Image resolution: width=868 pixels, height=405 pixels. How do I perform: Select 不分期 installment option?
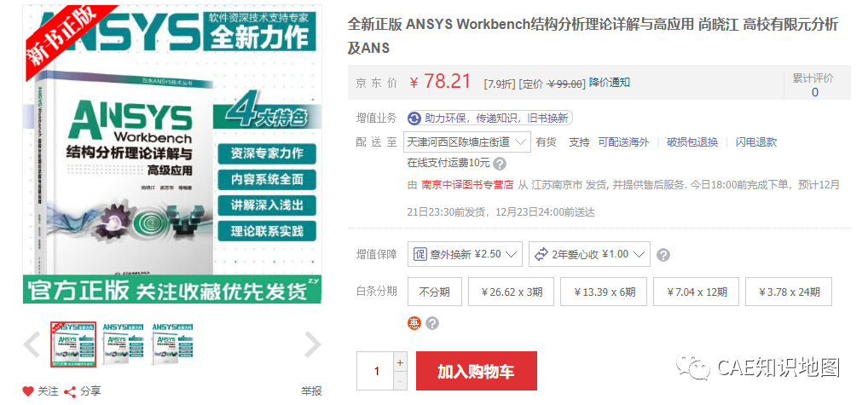pos(434,292)
